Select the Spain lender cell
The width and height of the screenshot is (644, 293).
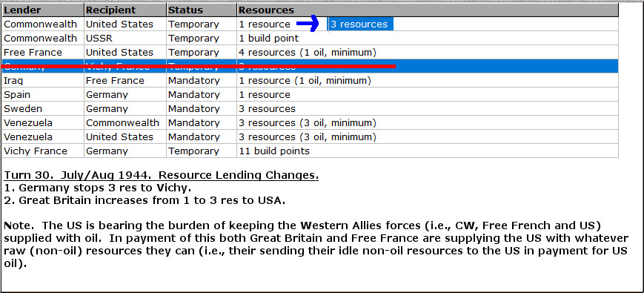(x=43, y=94)
